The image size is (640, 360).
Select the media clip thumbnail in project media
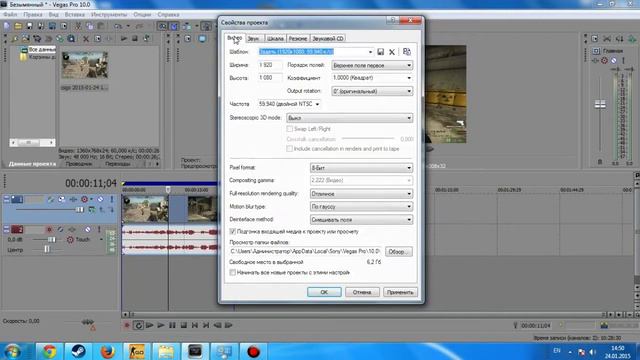[x=84, y=65]
